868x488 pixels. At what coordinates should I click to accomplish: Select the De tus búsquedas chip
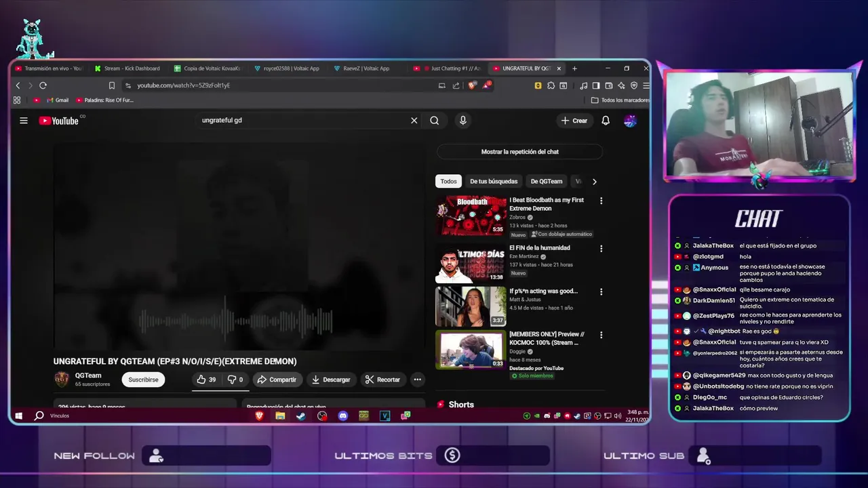click(494, 182)
